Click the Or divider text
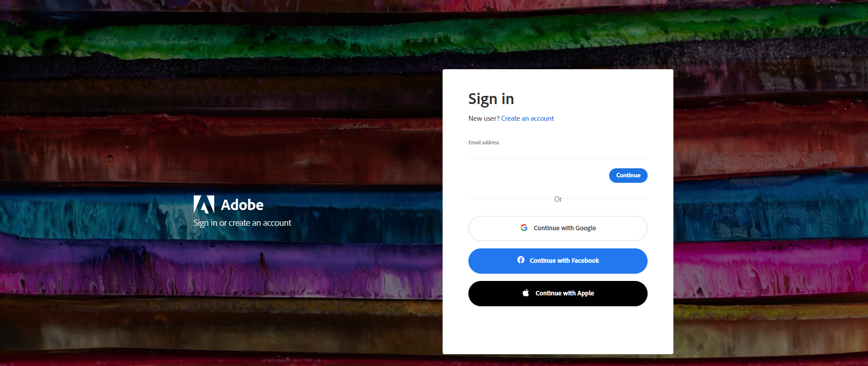 click(558, 199)
